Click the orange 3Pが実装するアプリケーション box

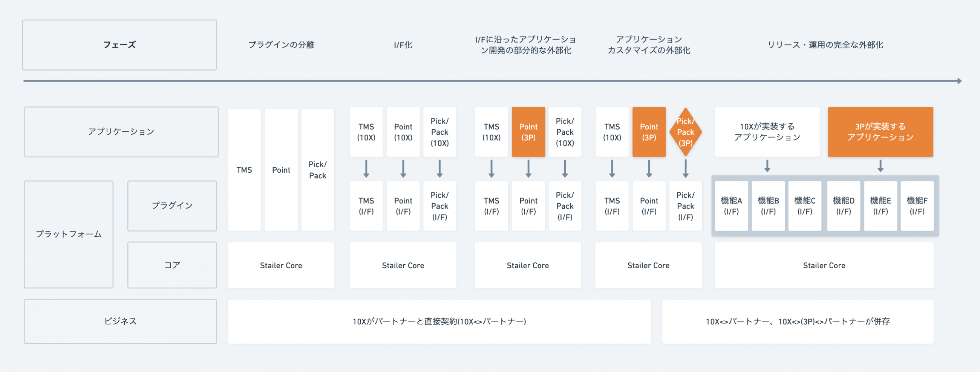[x=880, y=132]
